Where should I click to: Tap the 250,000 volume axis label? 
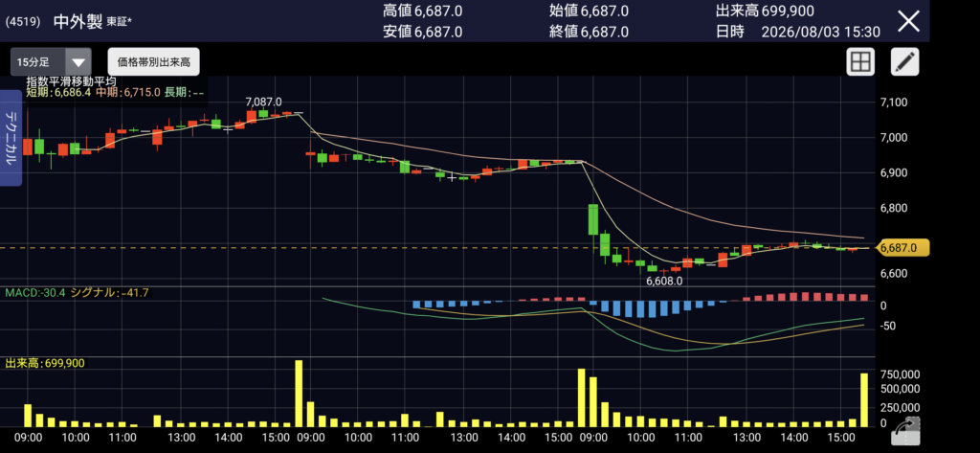pos(900,408)
